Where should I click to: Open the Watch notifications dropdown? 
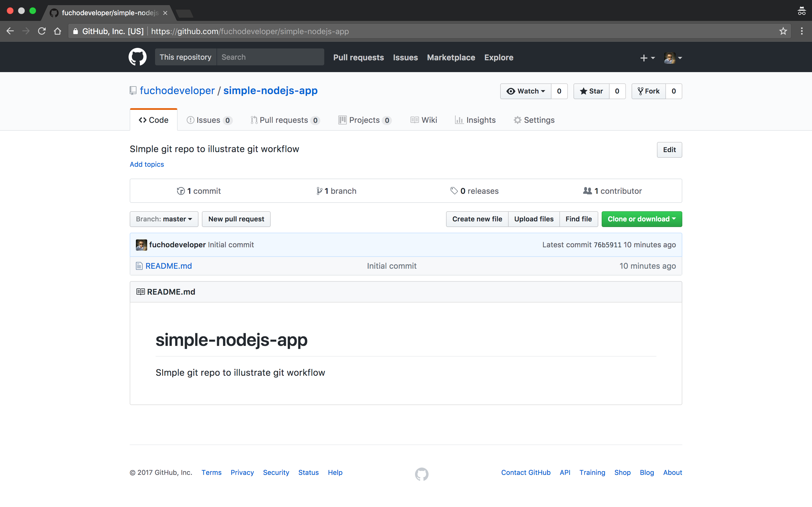pos(526,91)
